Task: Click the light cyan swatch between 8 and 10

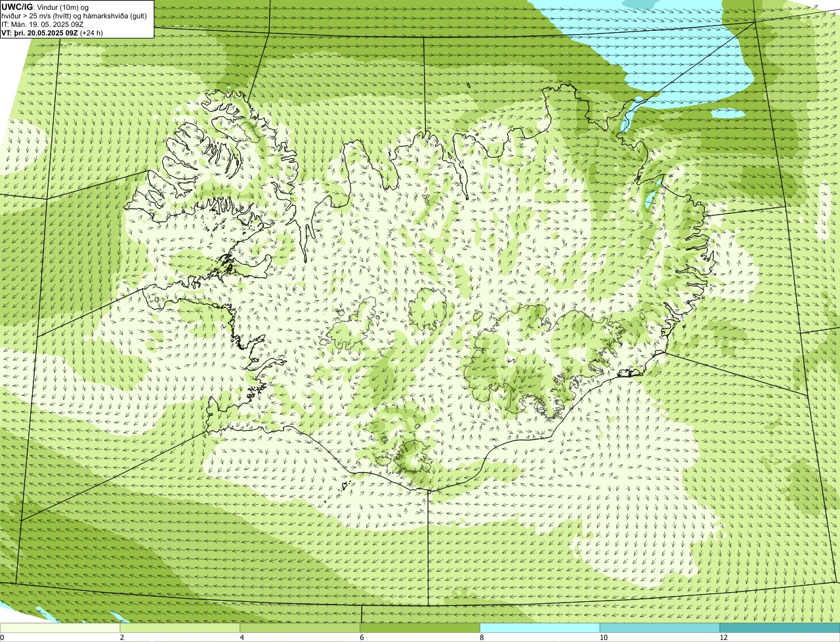Action: pos(541,628)
